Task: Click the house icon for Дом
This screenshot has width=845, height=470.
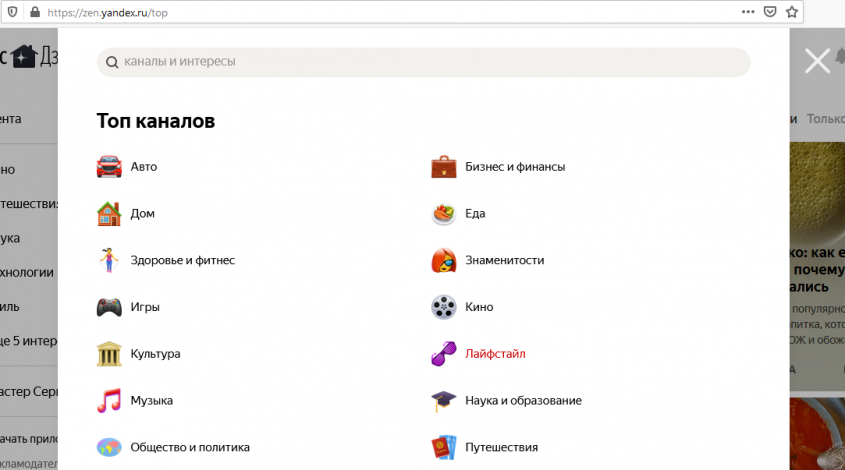Action: (x=109, y=213)
